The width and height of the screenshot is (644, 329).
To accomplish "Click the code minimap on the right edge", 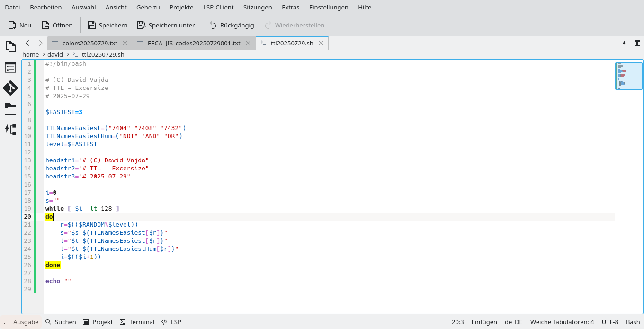I will [x=628, y=76].
